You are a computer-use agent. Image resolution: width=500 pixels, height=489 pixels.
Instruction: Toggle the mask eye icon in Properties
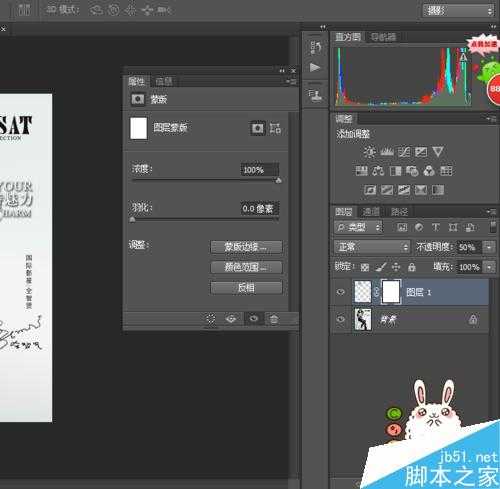[253, 319]
